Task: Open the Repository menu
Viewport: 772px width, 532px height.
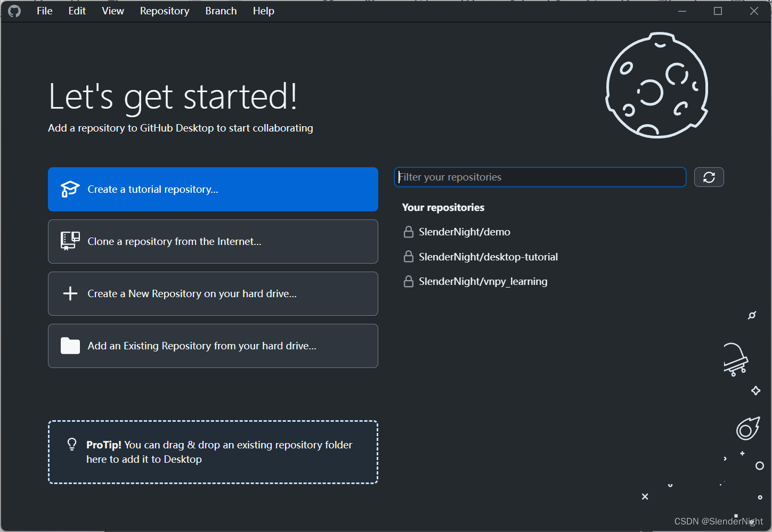Action: tap(165, 11)
